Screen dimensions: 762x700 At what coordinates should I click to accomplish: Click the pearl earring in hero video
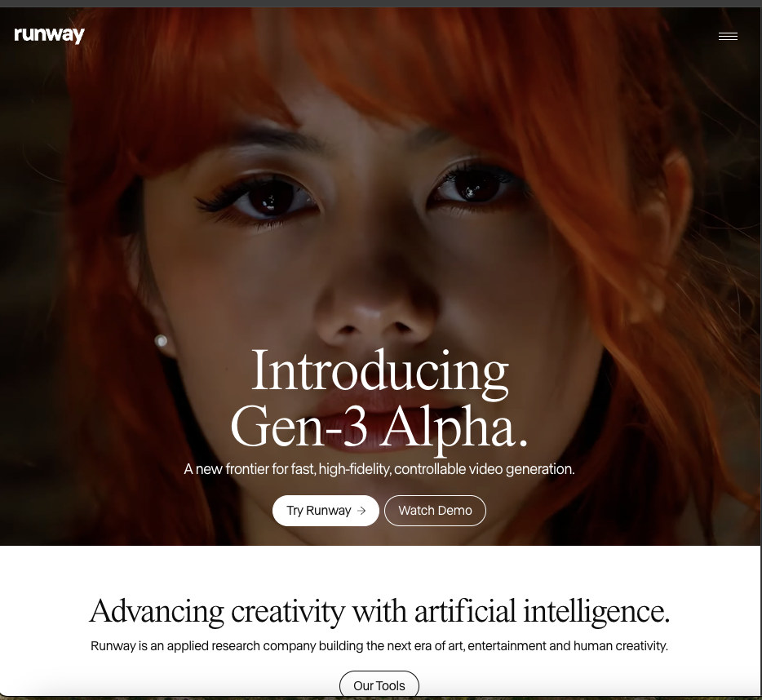161,340
